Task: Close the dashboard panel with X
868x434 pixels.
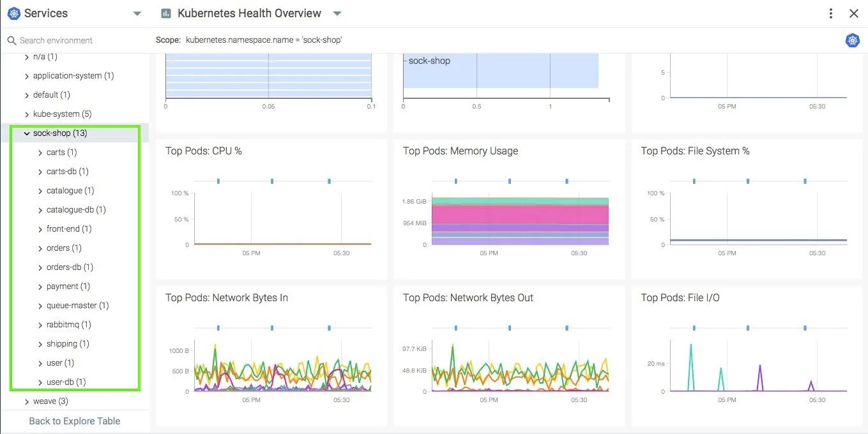Action: 853,13
